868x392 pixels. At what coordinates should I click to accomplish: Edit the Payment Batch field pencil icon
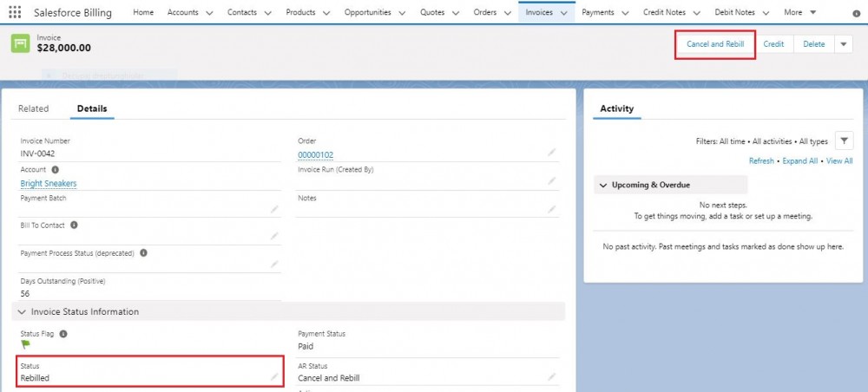(274, 209)
